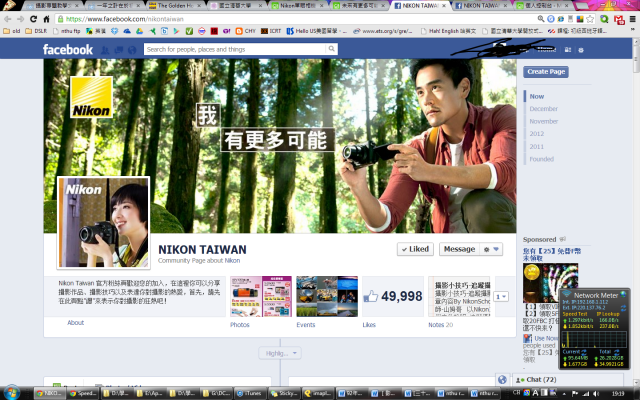The height and width of the screenshot is (400, 640).
Task: Open the Highlights dropdown
Action: click(280, 353)
